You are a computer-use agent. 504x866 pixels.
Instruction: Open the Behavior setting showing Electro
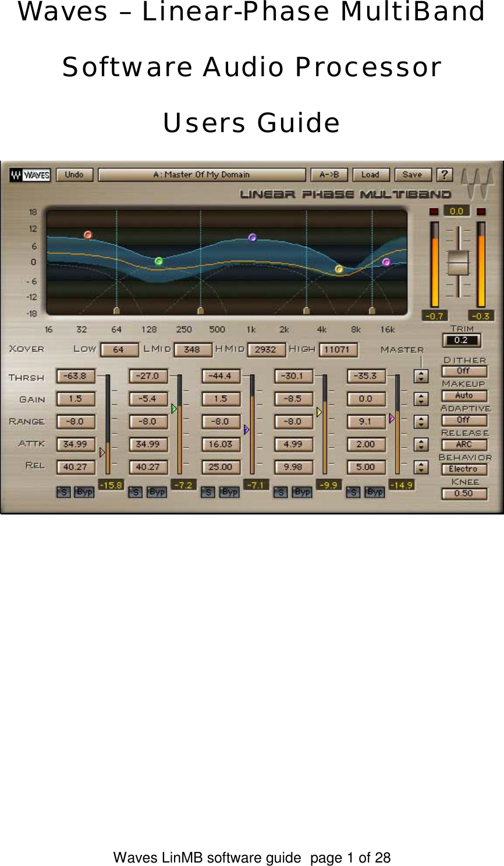(464, 469)
